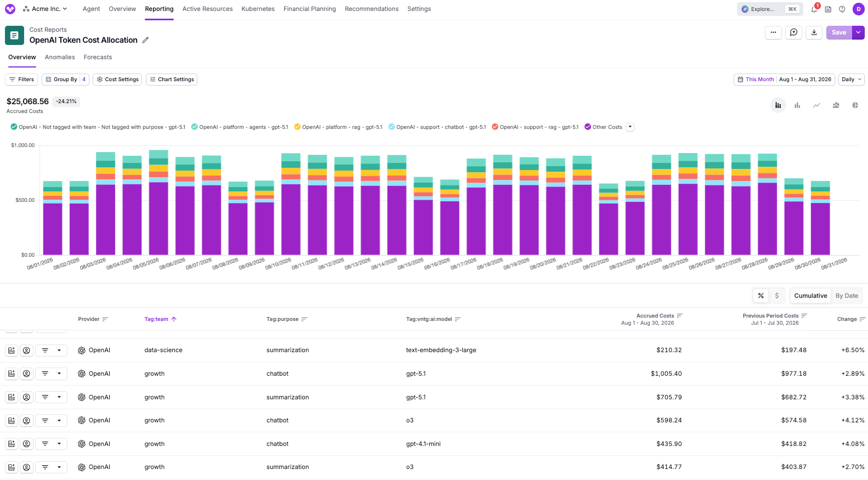This screenshot has height=480, width=868.
Task: Open the comment bubble button
Action: coord(793,32)
